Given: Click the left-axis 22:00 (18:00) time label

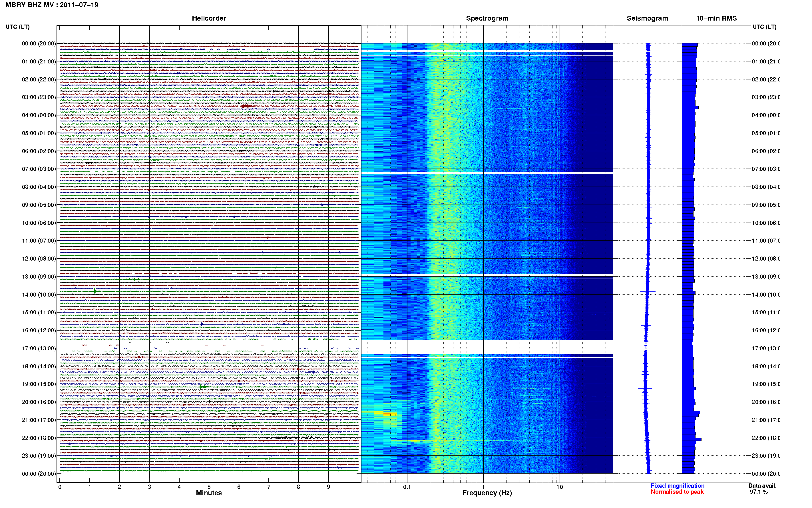Looking at the screenshot, I should [39, 438].
